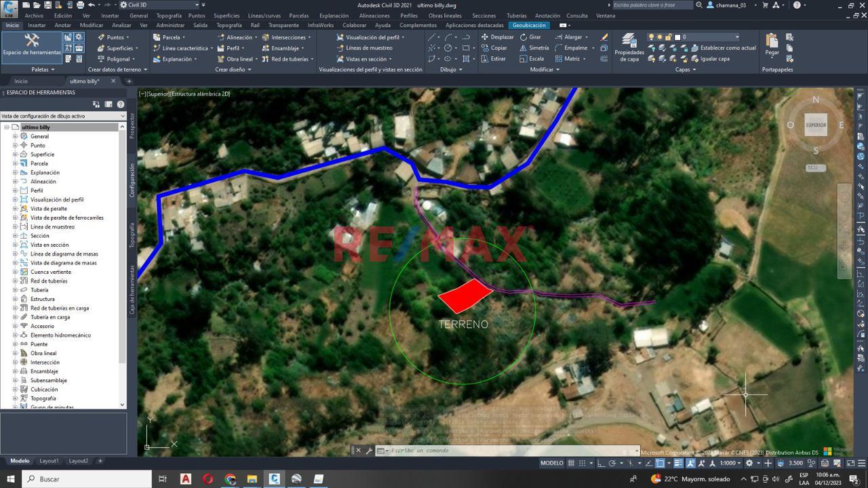The height and width of the screenshot is (488, 868).
Task: Open Espacio de herramientas palette button
Action: [x=31, y=45]
